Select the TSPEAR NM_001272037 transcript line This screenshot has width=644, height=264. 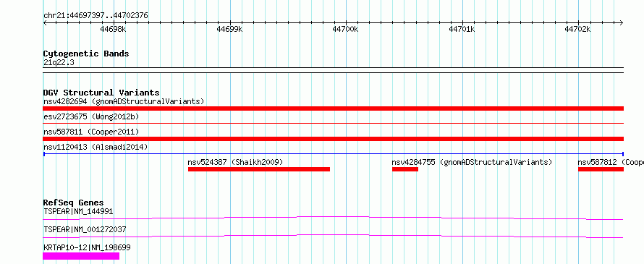(333, 236)
